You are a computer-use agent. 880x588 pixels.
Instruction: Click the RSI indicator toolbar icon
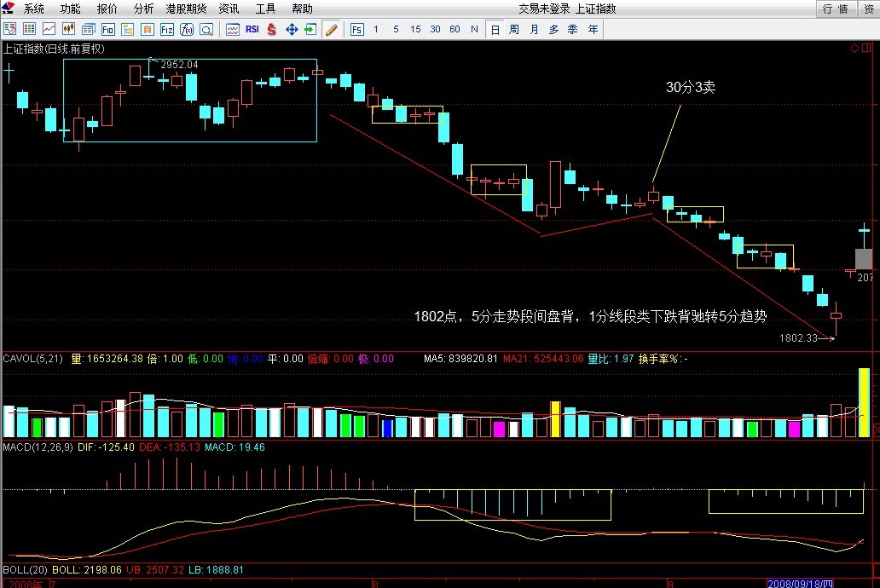pos(252,29)
